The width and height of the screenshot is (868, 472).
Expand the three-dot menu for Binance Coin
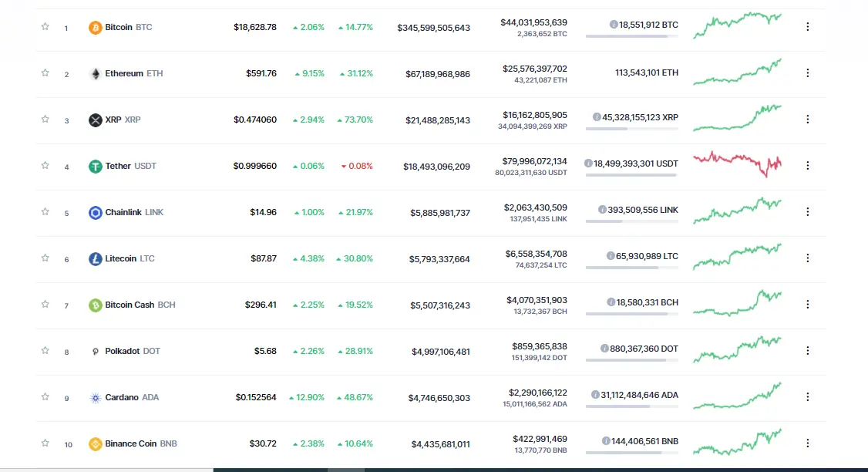(808, 443)
